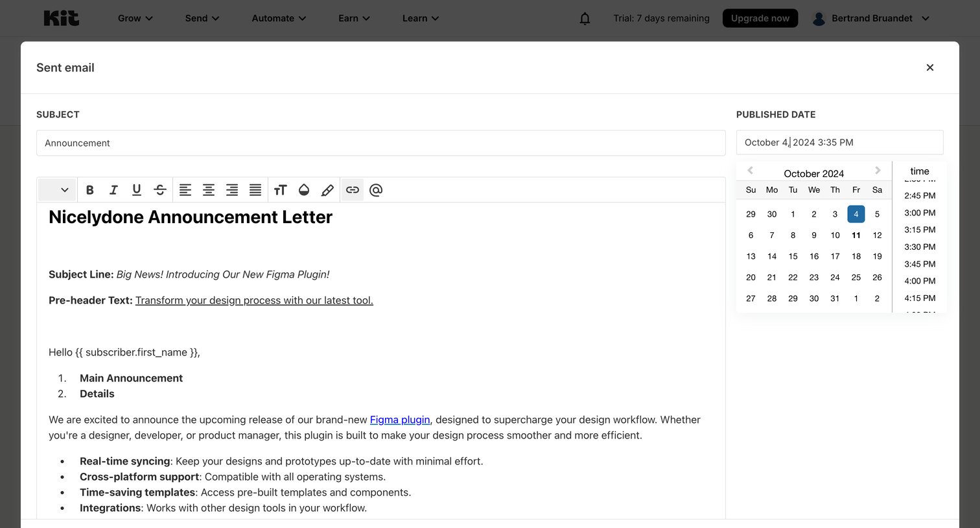
Task: Toggle italic formatting in editor toolbar
Action: 113,190
